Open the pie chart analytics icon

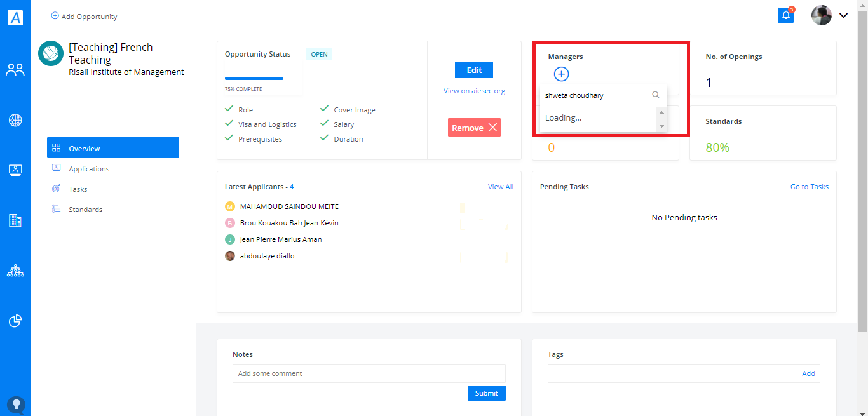[x=15, y=321]
